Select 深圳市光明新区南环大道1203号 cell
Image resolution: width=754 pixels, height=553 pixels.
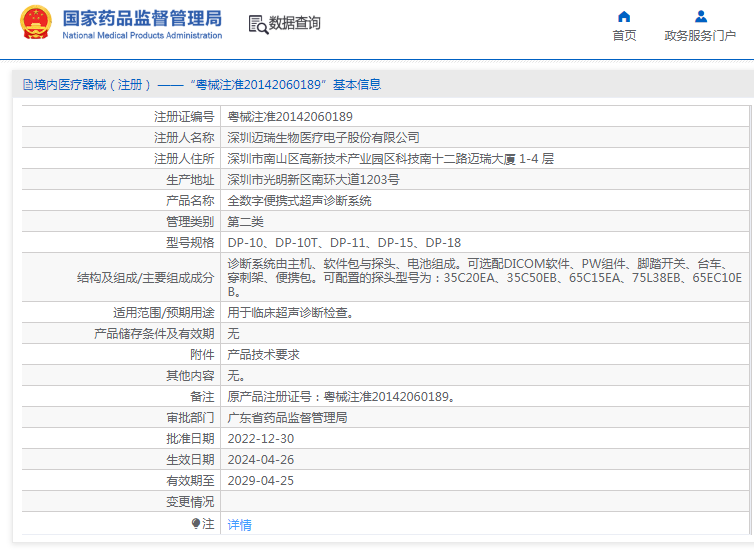point(485,180)
